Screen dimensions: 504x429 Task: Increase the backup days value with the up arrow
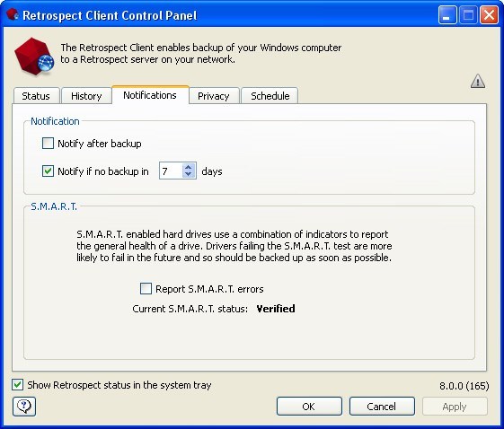click(189, 167)
